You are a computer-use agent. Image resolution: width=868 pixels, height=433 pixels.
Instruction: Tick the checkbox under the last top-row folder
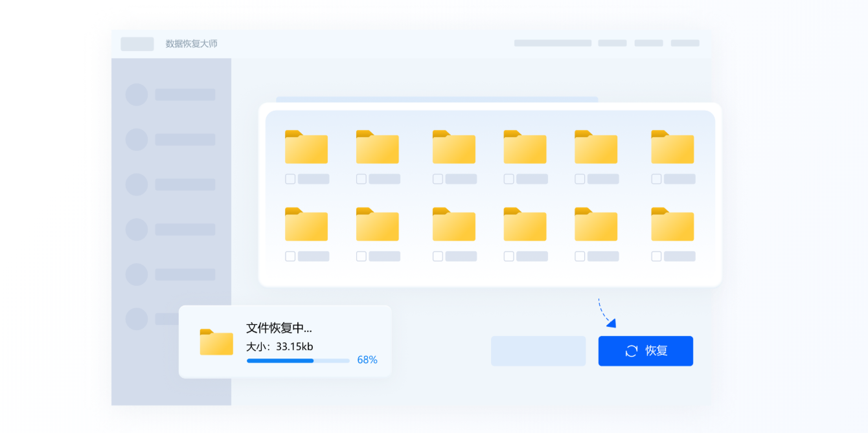(656, 179)
